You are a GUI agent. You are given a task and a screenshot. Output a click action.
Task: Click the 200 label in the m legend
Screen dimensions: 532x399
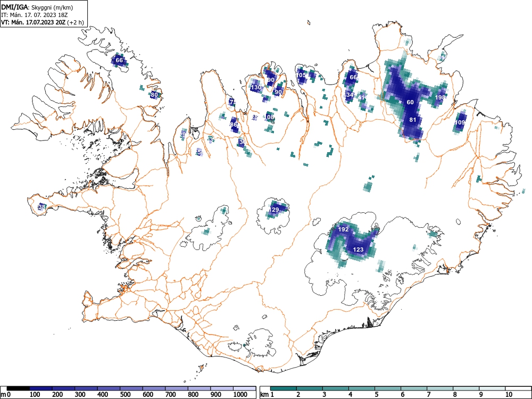pyautogui.click(x=57, y=394)
